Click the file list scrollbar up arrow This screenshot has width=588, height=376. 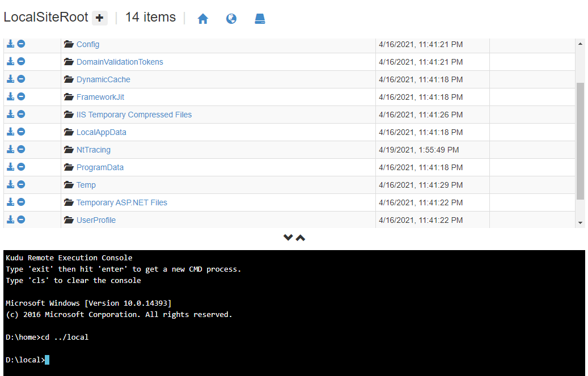tap(580, 44)
